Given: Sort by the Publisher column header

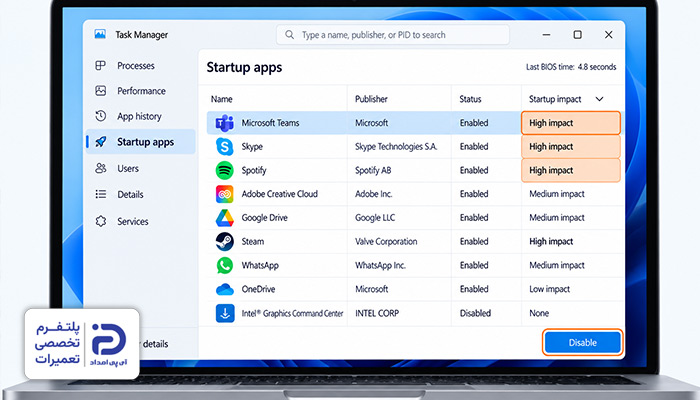Looking at the screenshot, I should (371, 99).
